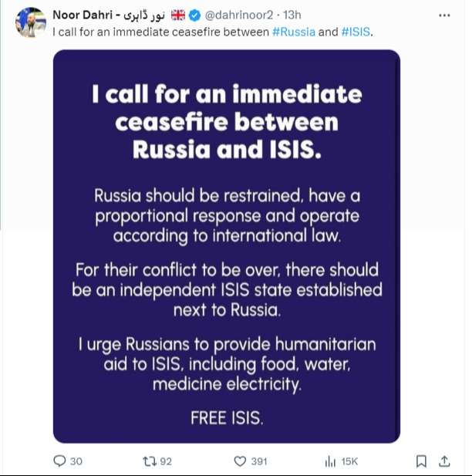This screenshot has height=476, width=472.
Task: Click the 13h timestamp
Action: [293, 15]
